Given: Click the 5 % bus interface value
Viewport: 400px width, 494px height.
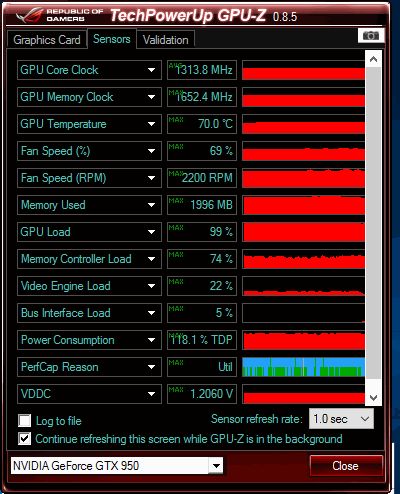Looking at the screenshot, I should click(202, 313).
